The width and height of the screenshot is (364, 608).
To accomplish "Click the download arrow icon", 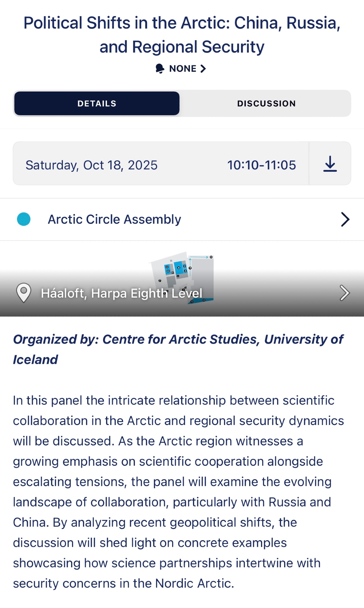I will click(330, 164).
